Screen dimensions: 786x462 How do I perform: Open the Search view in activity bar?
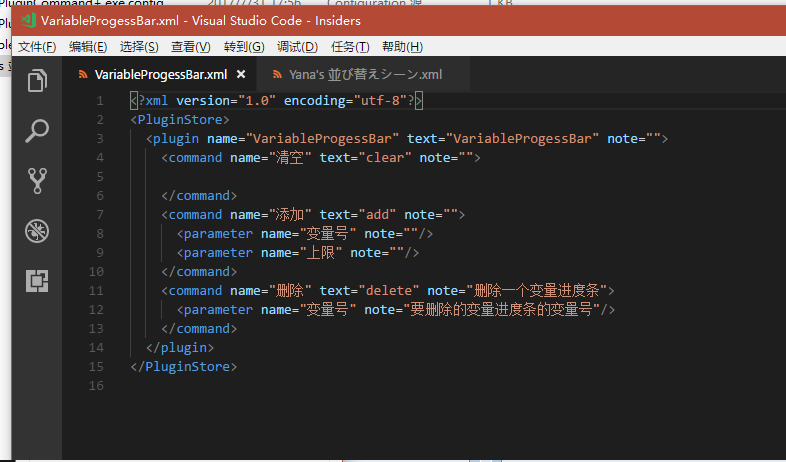[x=37, y=131]
